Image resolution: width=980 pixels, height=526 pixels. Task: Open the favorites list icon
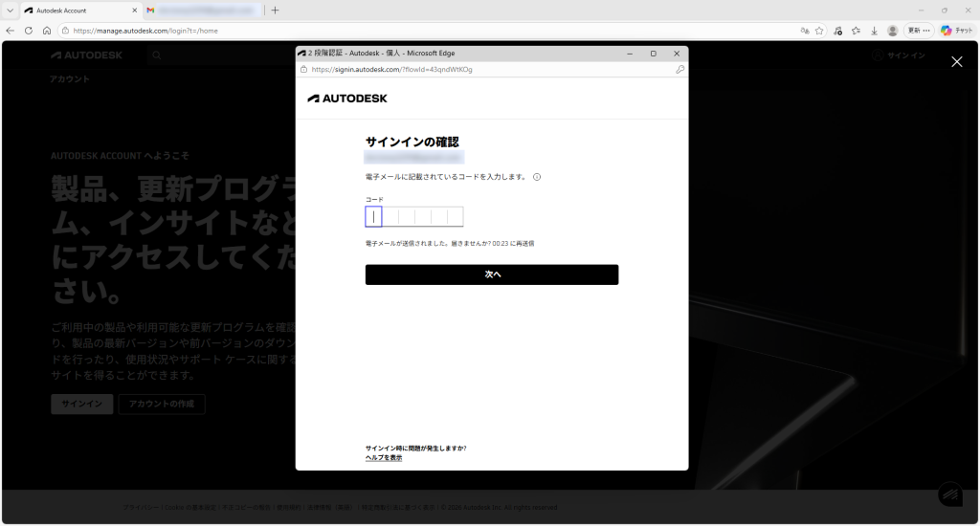856,31
